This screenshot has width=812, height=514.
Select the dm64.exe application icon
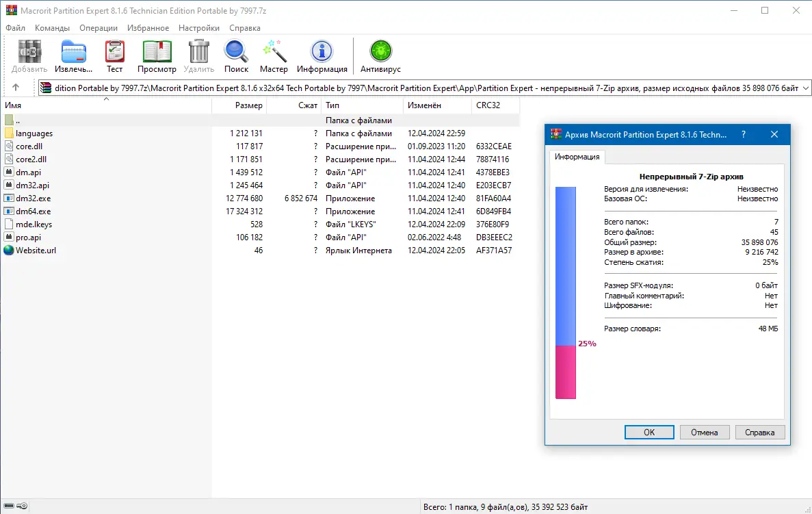[x=9, y=211]
